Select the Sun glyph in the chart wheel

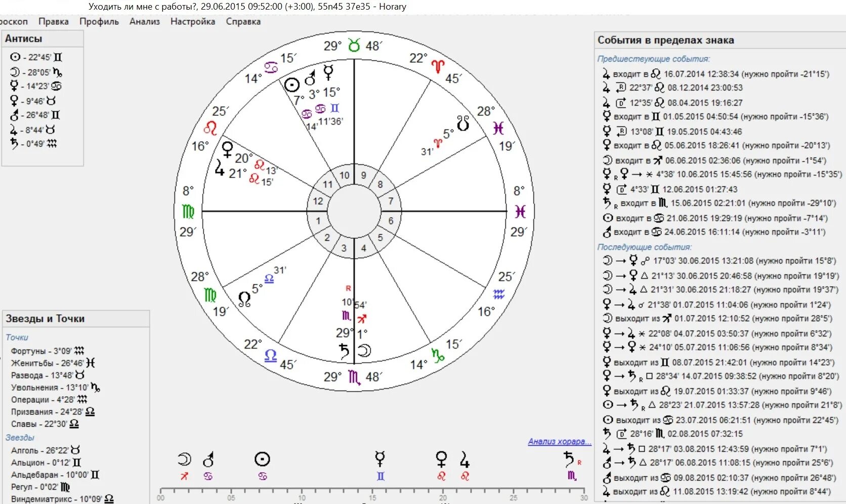[292, 85]
